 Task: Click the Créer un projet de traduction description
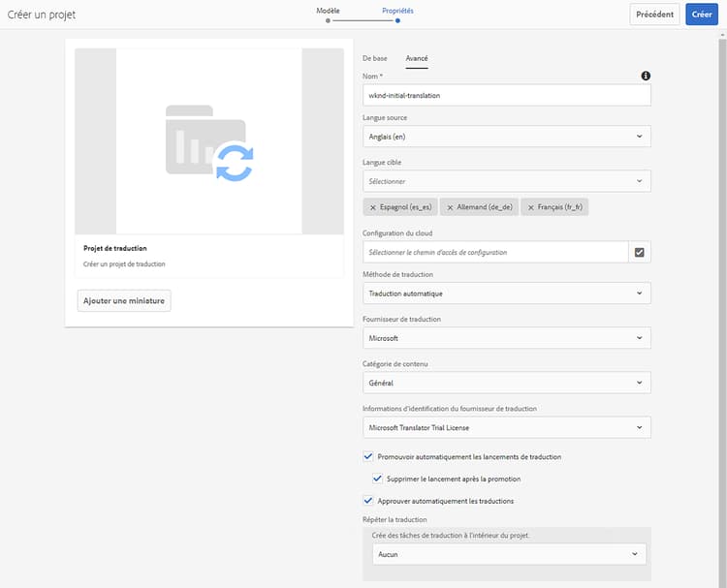124,264
